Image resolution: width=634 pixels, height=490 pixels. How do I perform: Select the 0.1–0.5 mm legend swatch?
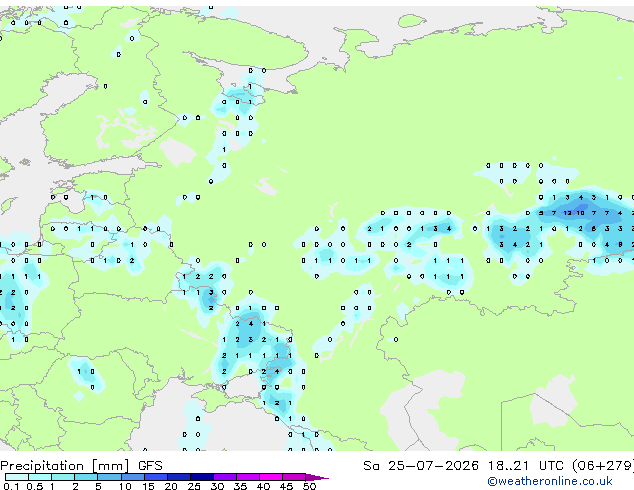tap(17, 477)
